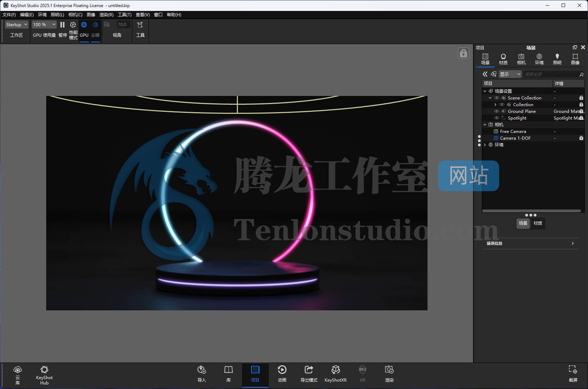The height and width of the screenshot is (389, 588).
Task: Open the 编辑(E) menu
Action: click(x=27, y=15)
